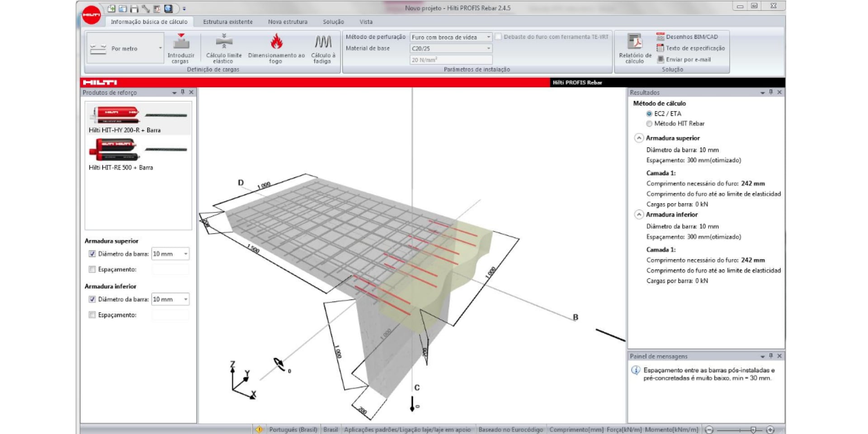Viewport: 868px width, 434px height.
Task: Generate Relatório de cálculo report
Action: click(x=635, y=48)
